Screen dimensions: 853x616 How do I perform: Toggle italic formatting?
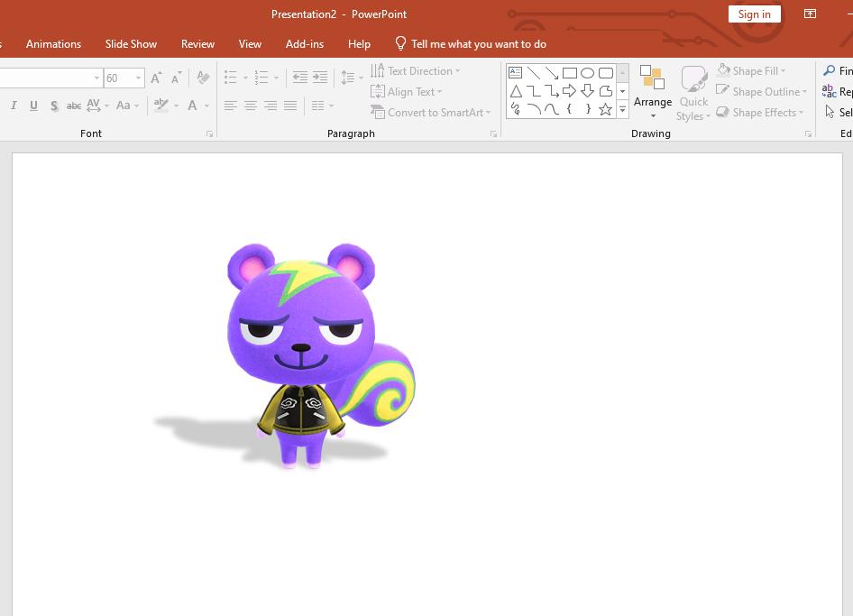[x=14, y=106]
